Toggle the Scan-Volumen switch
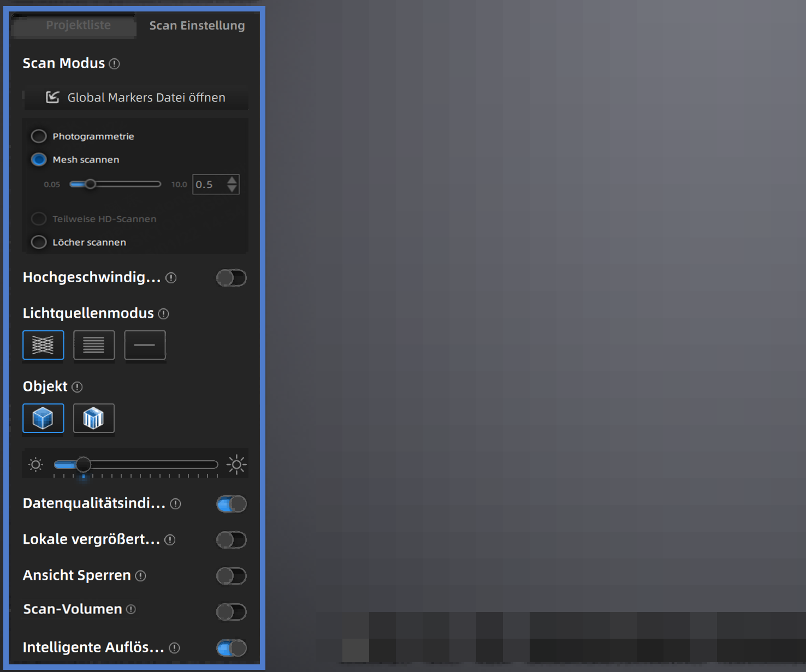 (x=232, y=612)
